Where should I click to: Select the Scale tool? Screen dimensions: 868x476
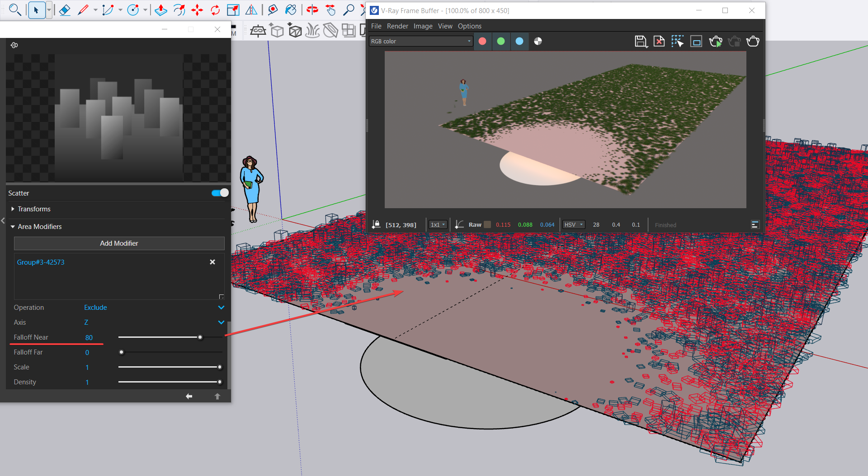tap(233, 10)
